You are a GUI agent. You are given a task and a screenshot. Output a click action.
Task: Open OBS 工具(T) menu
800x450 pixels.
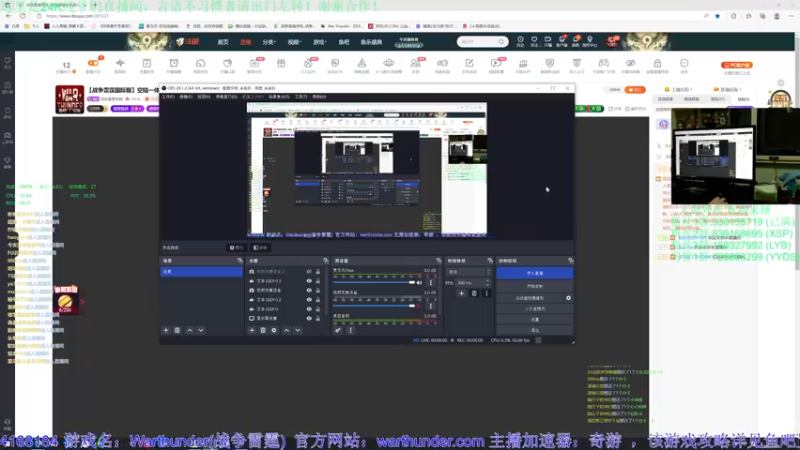[301, 96]
